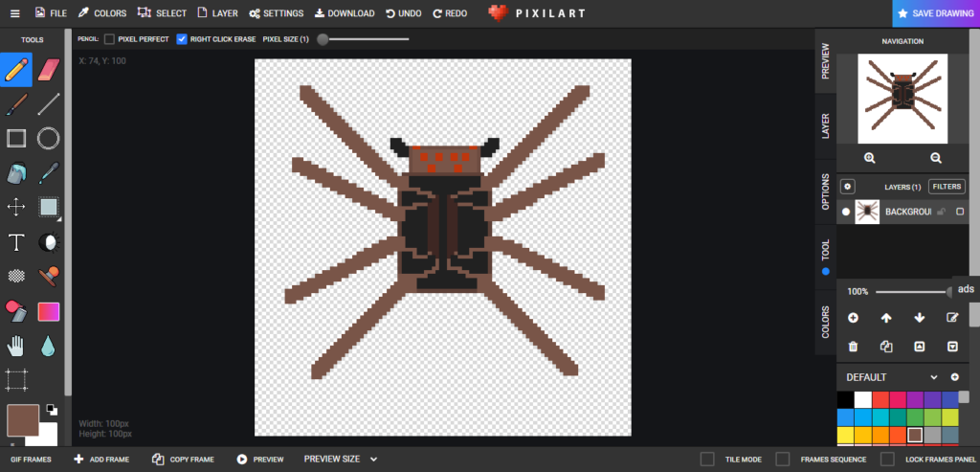Select the Stamp tool

(x=48, y=275)
